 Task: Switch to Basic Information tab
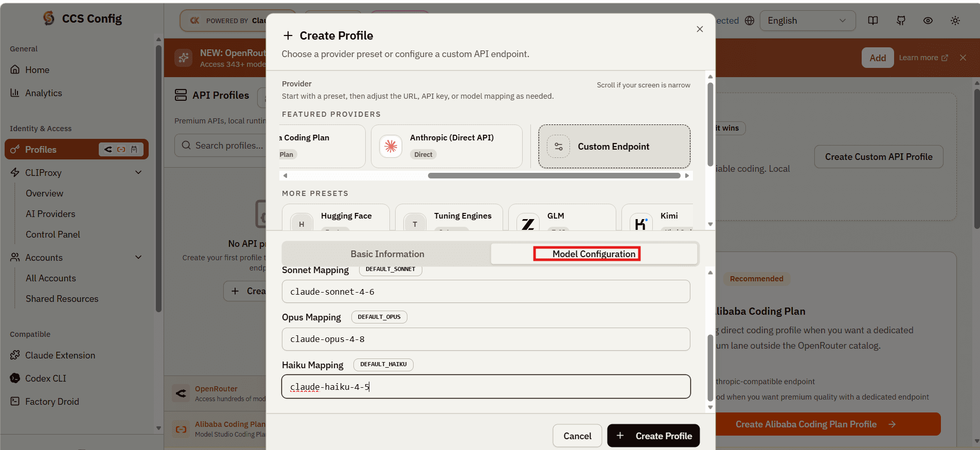[x=387, y=254]
